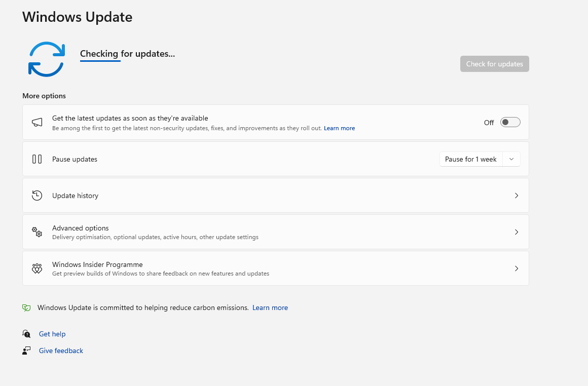Viewport: 588px width, 386px height.
Task: Enable the get latest updates toggle
Action: coord(510,122)
